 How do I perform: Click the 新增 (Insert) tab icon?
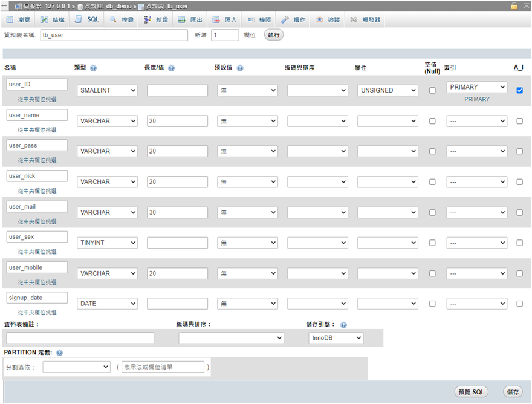coord(148,20)
